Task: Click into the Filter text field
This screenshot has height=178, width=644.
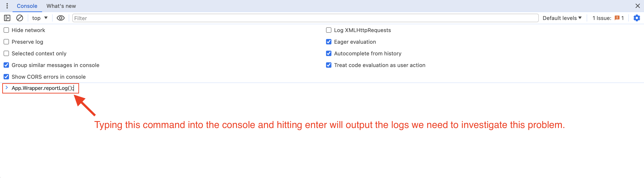Action: pos(305,18)
